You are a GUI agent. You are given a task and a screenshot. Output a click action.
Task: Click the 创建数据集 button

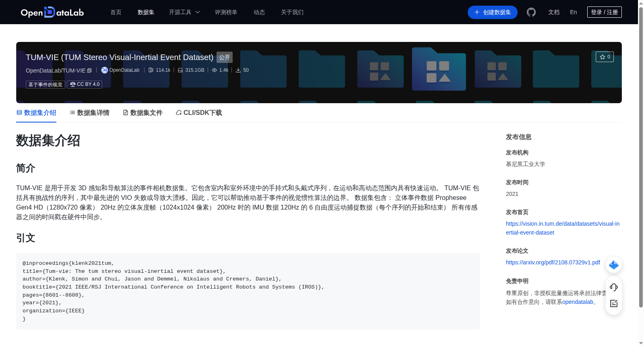(x=493, y=12)
